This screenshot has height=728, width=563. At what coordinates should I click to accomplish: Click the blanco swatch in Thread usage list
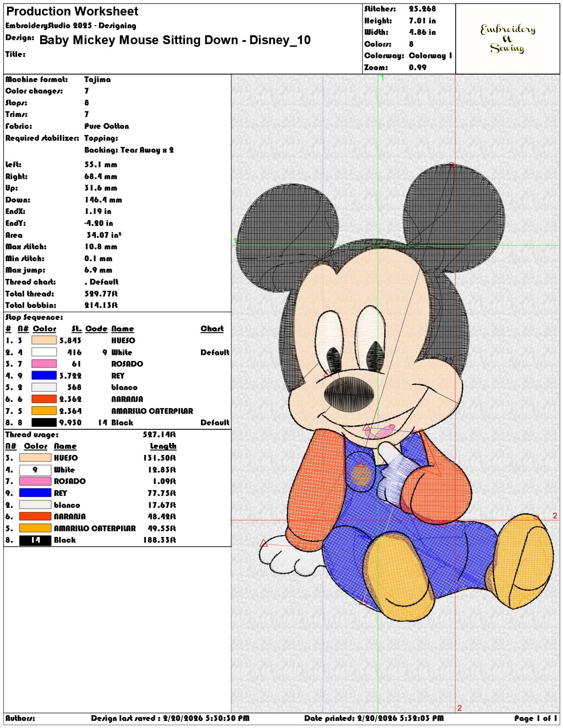pos(35,505)
